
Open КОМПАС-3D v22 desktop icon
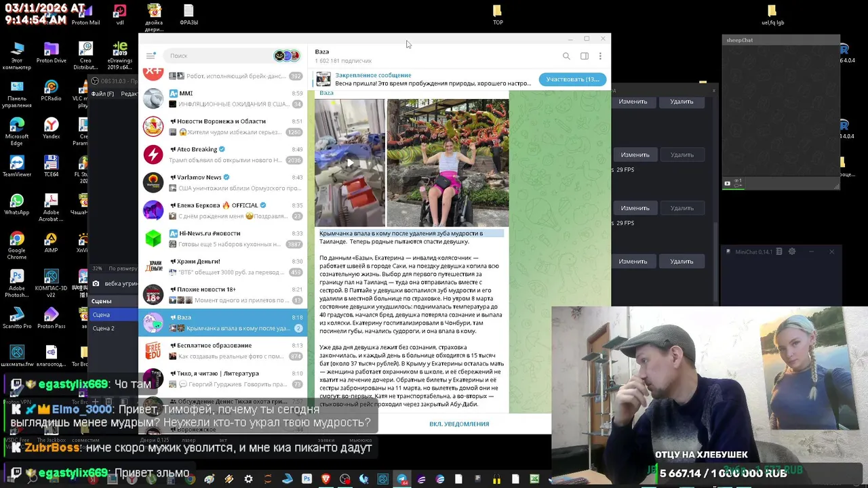pos(51,284)
